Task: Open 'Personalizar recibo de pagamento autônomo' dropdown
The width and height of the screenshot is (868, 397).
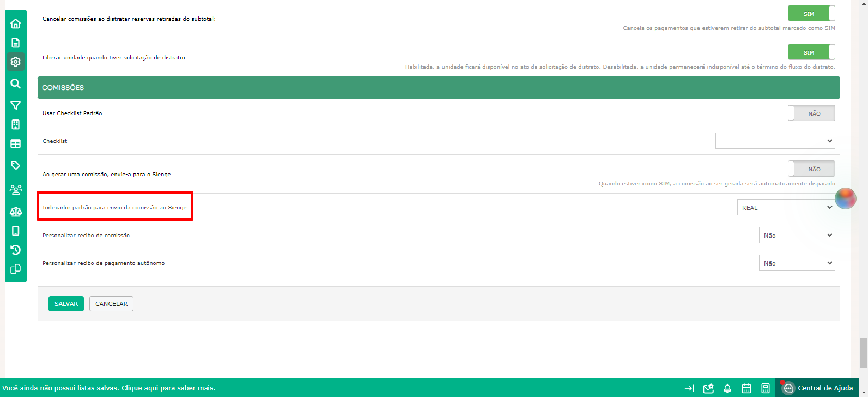Action: coord(797,263)
